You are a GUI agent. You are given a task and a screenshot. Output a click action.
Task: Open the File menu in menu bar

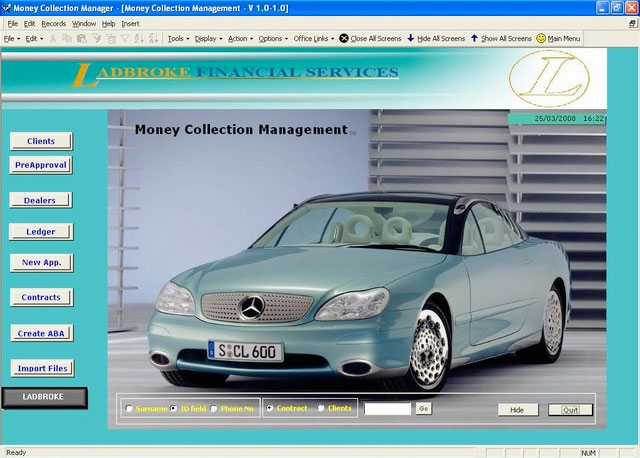click(13, 24)
